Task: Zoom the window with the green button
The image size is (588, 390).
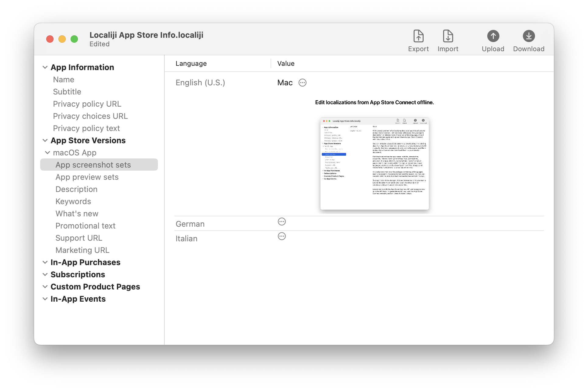Action: point(74,39)
